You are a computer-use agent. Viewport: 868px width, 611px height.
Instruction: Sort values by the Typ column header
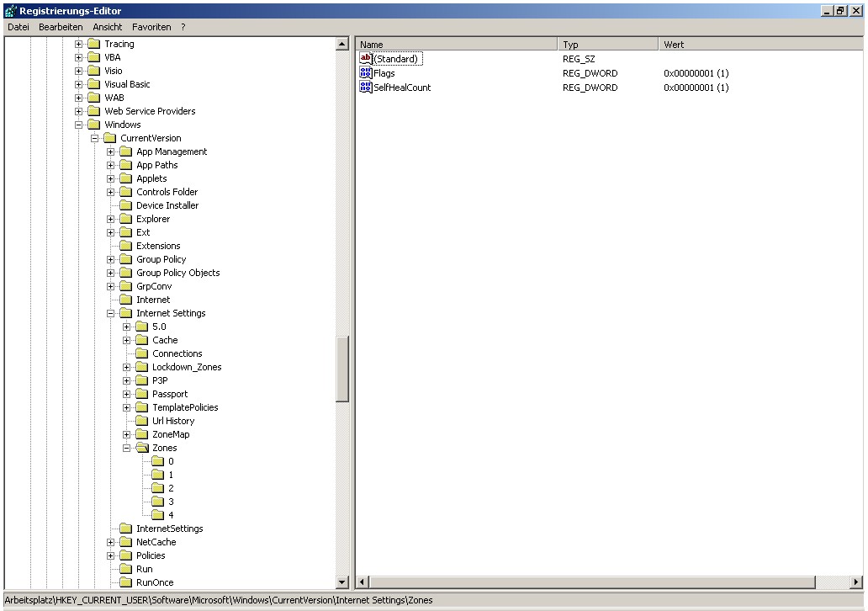[x=608, y=45]
